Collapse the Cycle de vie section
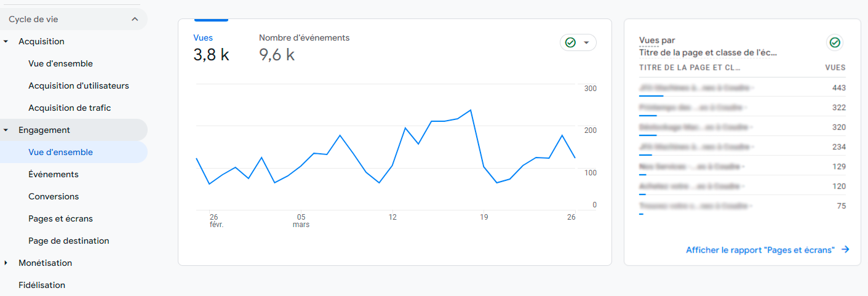This screenshot has width=868, height=296. click(x=135, y=20)
